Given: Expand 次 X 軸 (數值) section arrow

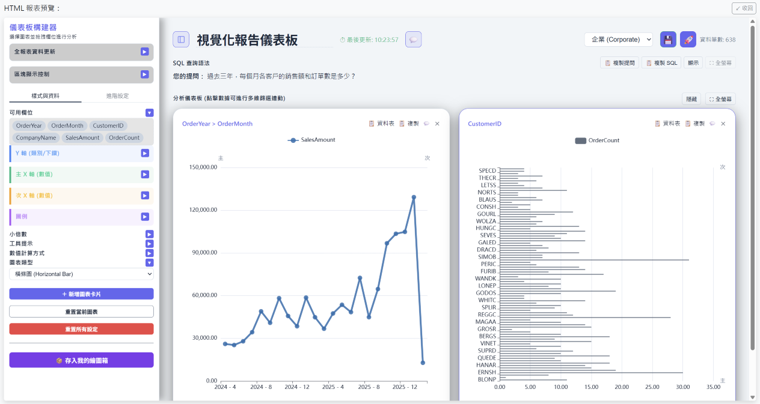Looking at the screenshot, I should point(144,195).
